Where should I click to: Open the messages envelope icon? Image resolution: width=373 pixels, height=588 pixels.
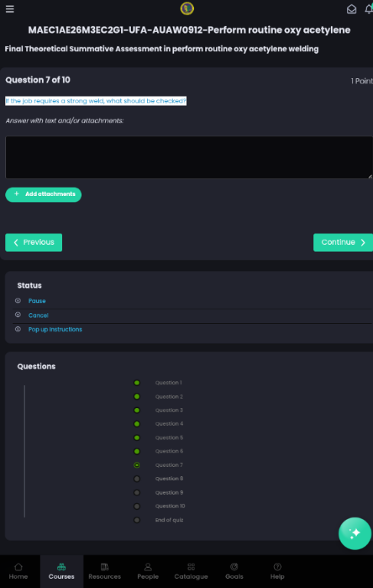coord(352,9)
